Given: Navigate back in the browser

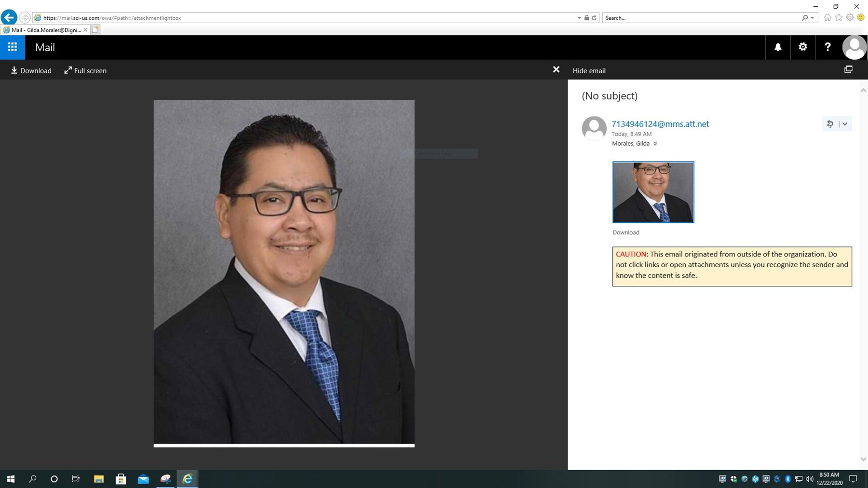Looking at the screenshot, I should click(9, 17).
